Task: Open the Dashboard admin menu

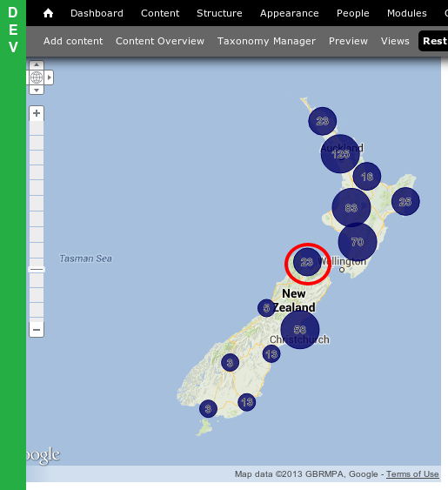Action: (97, 13)
